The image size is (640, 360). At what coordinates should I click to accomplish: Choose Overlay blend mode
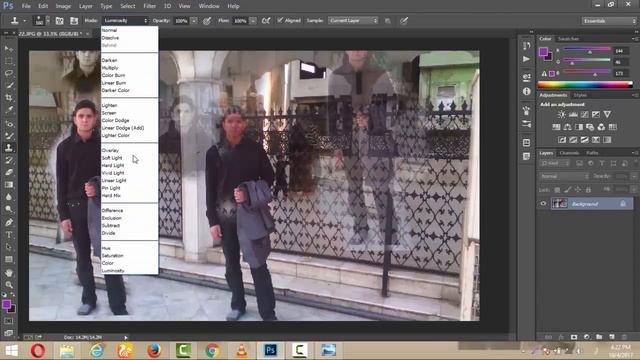110,150
